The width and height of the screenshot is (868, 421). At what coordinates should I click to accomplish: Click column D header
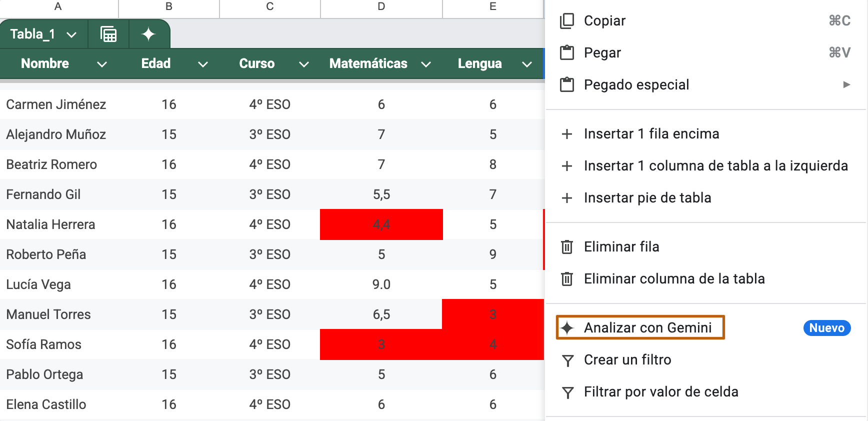[381, 6]
